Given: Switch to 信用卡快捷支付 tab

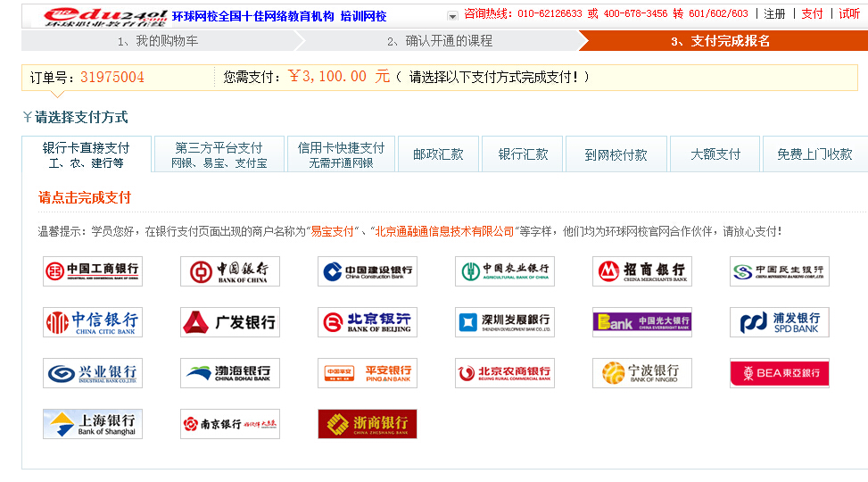Looking at the screenshot, I should (341, 154).
